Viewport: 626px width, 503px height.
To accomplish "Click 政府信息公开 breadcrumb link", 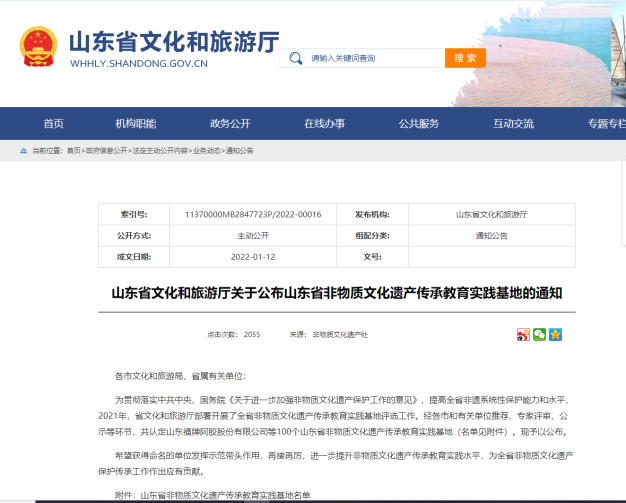I will pos(106,151).
